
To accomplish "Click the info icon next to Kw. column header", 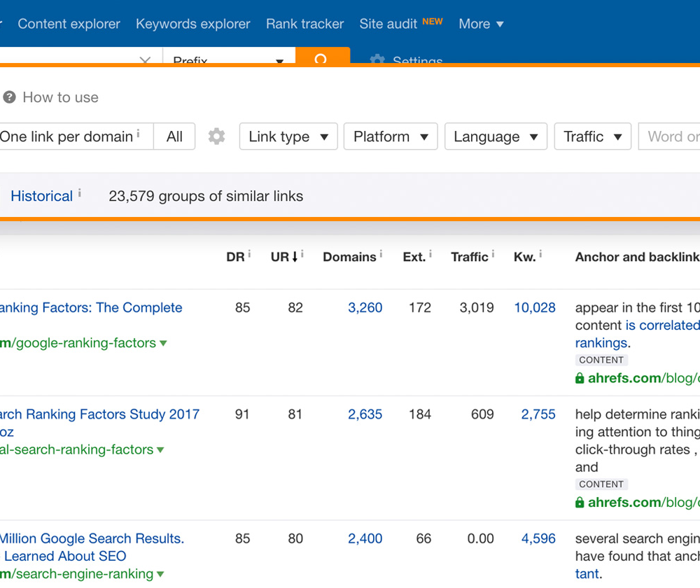I will [x=540, y=254].
